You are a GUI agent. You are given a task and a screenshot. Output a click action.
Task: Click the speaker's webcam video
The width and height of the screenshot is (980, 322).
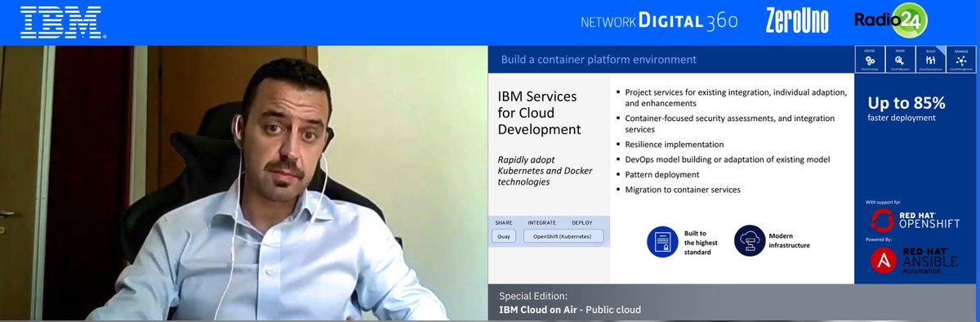(243, 183)
